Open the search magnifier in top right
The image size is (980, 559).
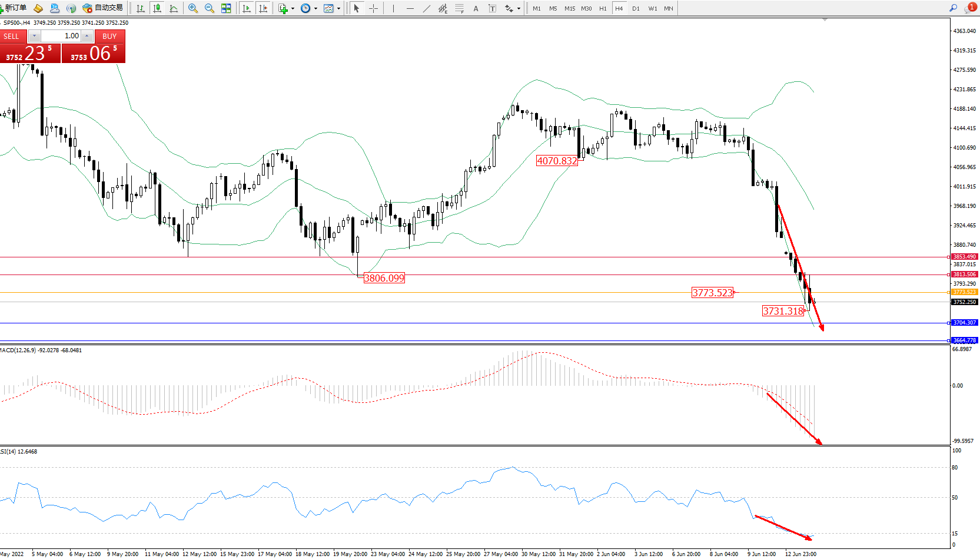pos(953,8)
